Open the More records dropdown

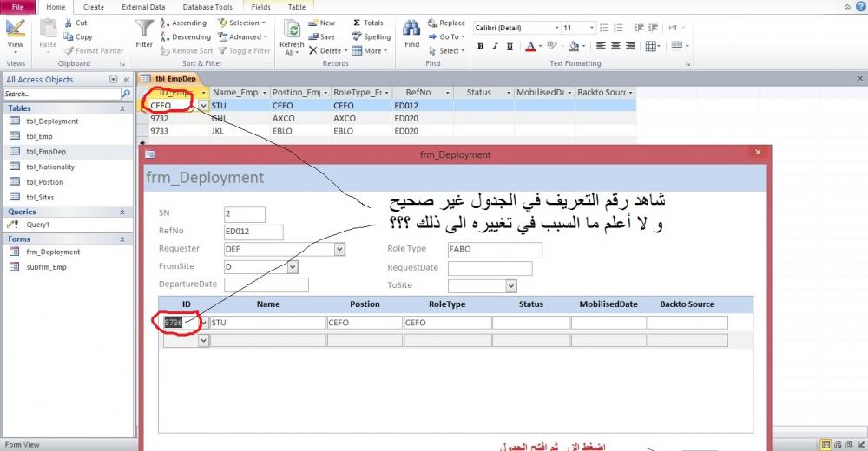(370, 50)
